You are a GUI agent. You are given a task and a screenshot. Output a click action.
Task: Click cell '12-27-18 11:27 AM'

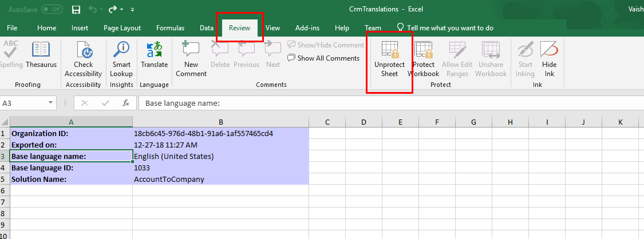[x=220, y=145]
